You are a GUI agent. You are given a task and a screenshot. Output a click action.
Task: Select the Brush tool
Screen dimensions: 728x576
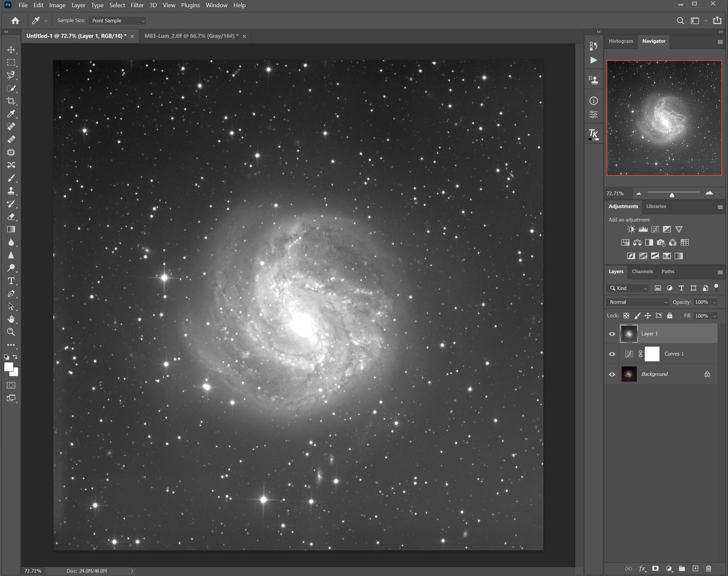click(x=11, y=178)
